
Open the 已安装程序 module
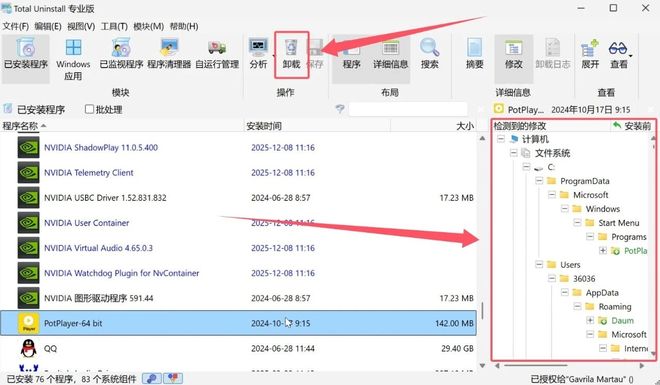[x=26, y=58]
